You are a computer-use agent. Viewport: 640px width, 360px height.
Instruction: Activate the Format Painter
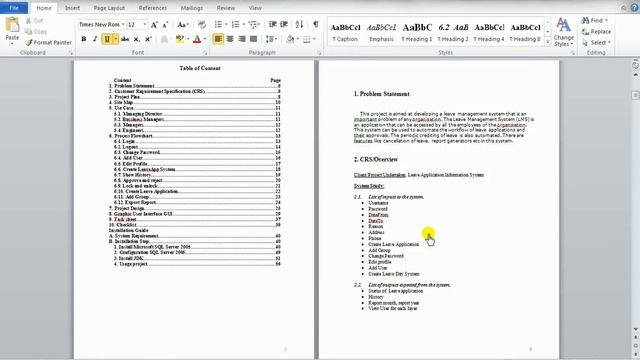click(48, 42)
